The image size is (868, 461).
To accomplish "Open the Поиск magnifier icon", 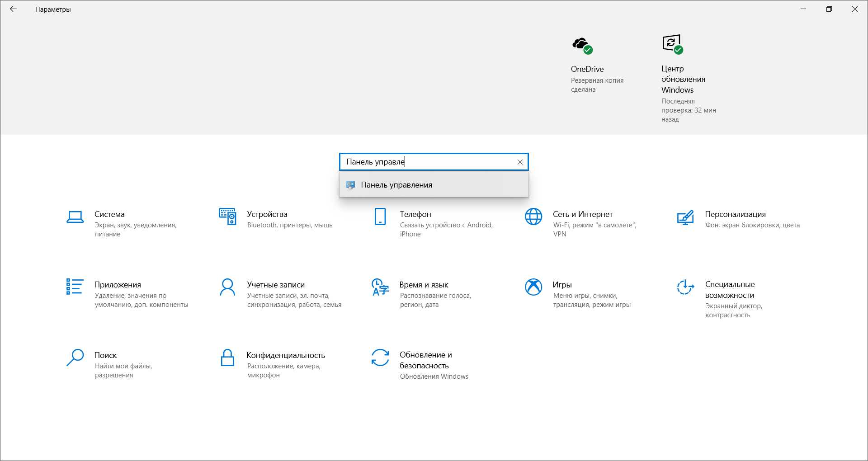I will 75,357.
